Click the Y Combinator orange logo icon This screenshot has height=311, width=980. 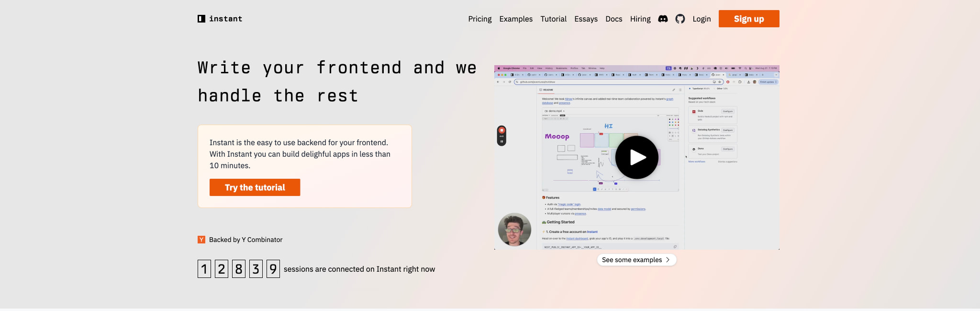coord(201,240)
